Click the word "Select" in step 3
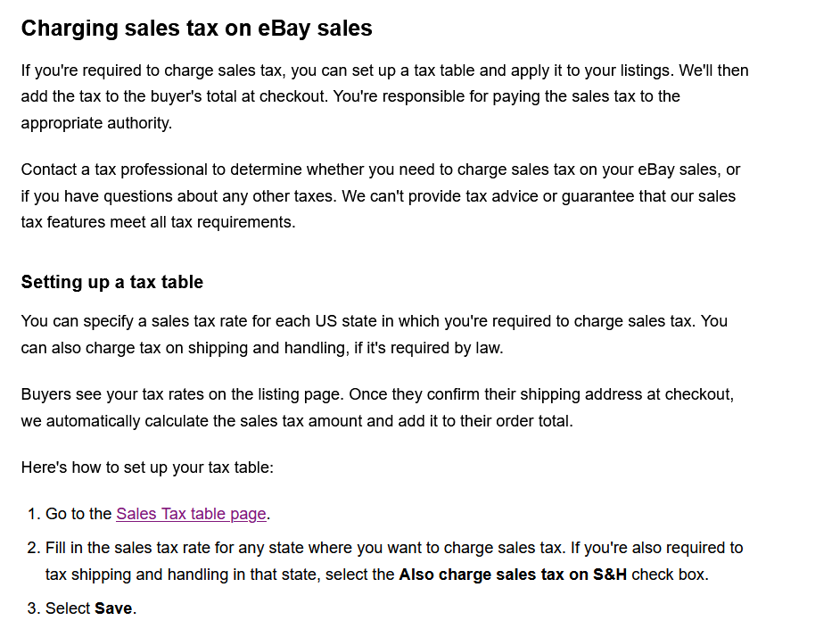 pos(68,608)
